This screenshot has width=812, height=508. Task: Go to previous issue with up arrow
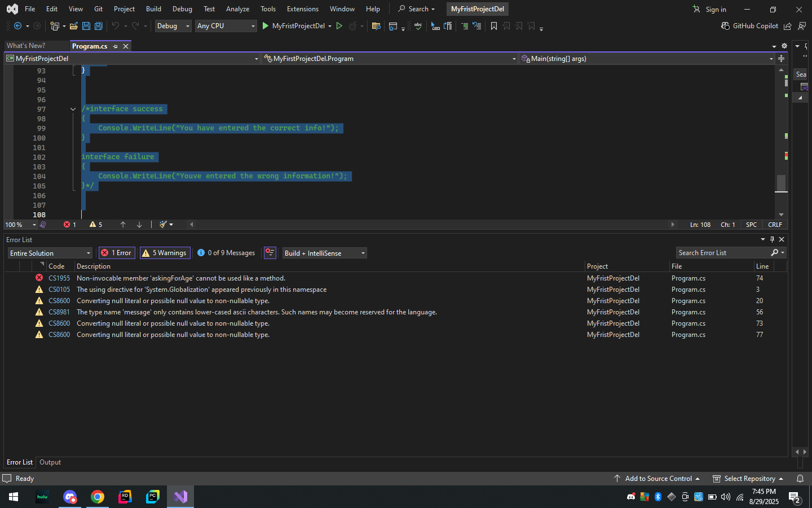[x=123, y=225]
